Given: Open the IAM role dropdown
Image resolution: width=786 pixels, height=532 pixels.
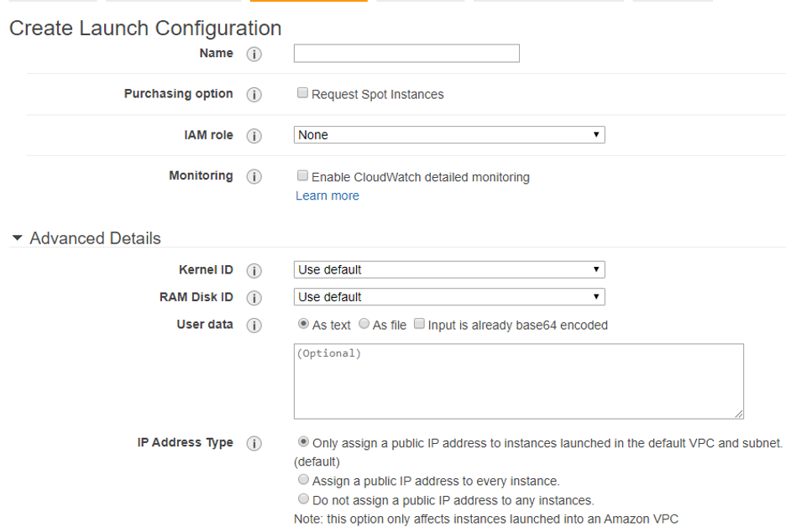Looking at the screenshot, I should 449,135.
